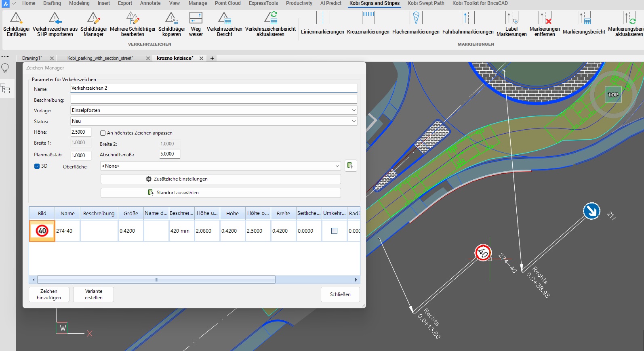Screen dimensions: 644x351
Task: Open the Oberfläche dropdown list
Action: point(337,166)
